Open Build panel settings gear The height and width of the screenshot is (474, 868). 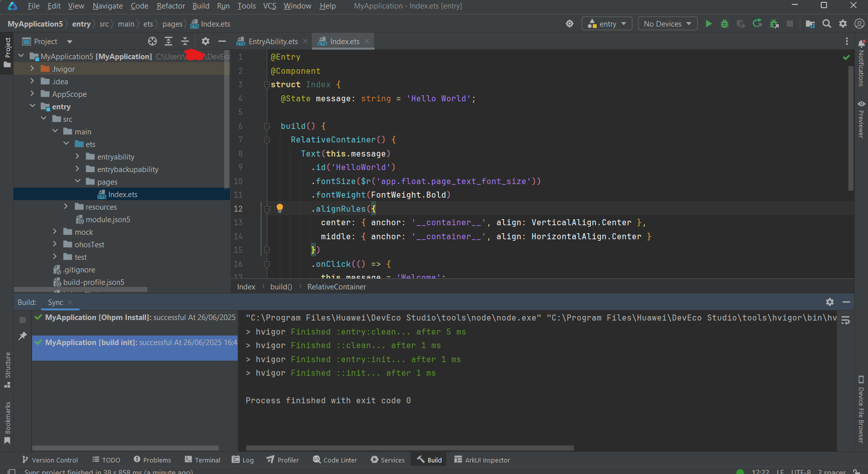coord(830,302)
